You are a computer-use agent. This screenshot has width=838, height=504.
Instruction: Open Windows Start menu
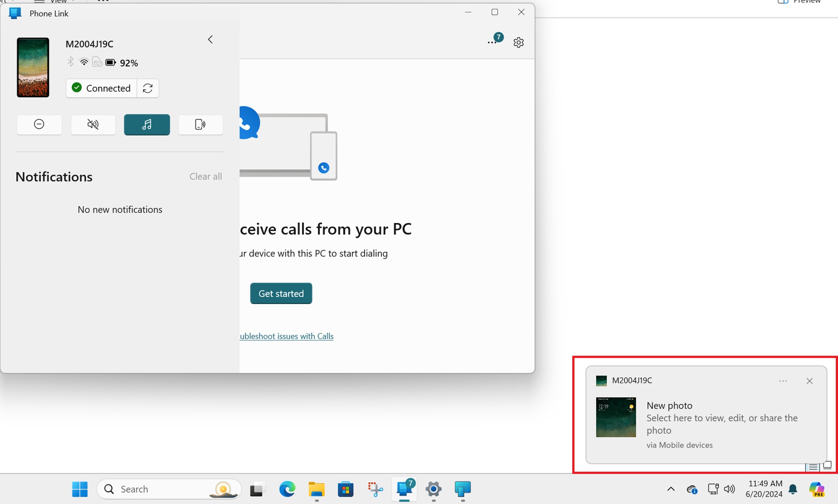tap(80, 489)
